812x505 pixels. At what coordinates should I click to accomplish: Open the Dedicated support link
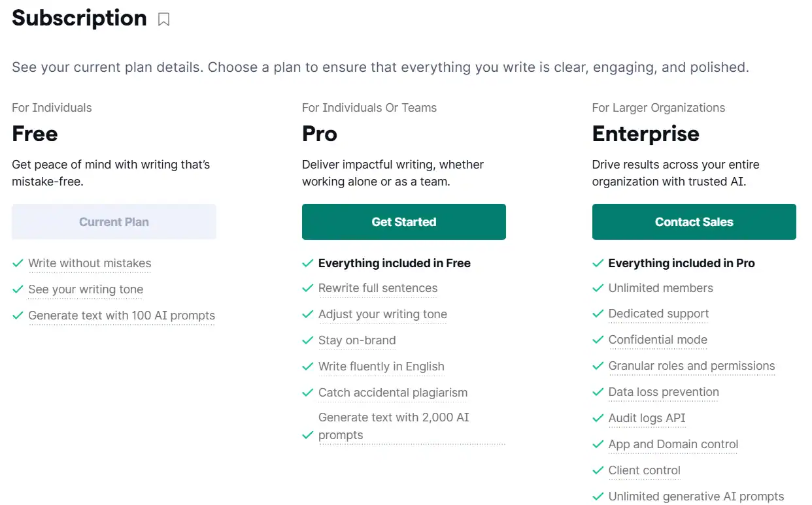[x=658, y=314]
